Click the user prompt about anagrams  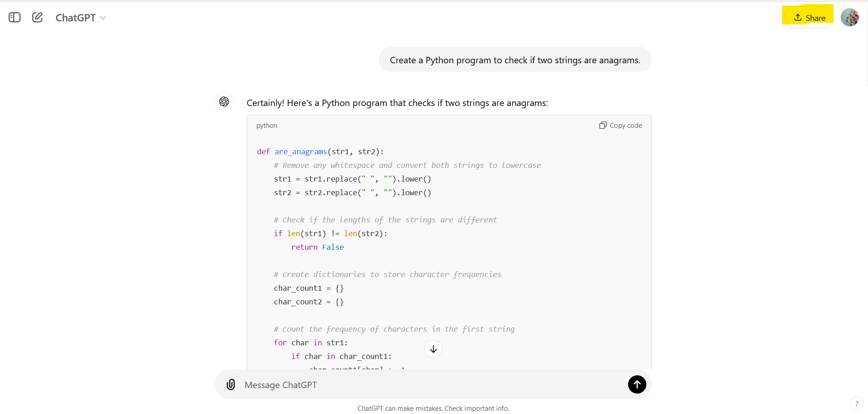click(515, 60)
